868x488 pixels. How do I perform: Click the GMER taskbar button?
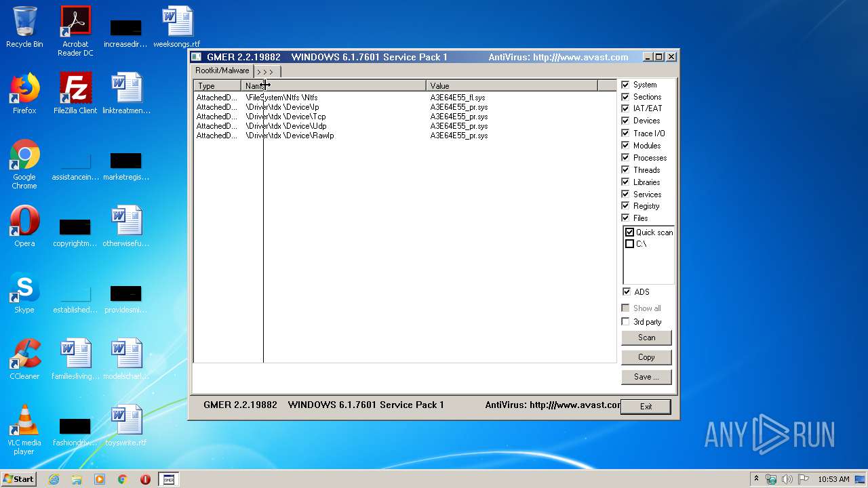pos(169,479)
